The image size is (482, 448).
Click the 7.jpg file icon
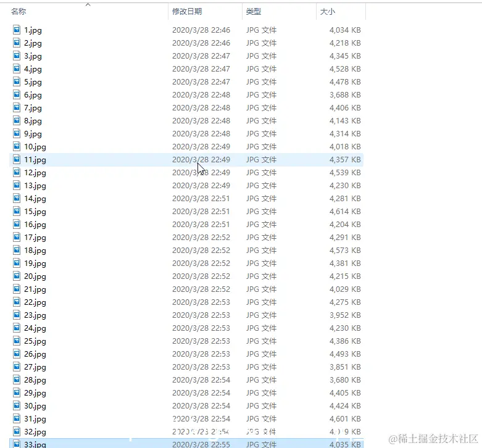[x=17, y=107]
